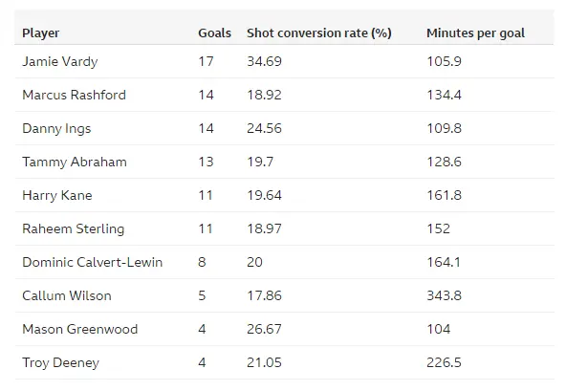Click the Minutes per goal header
Viewport: 588px width, 391px height.
pos(475,33)
